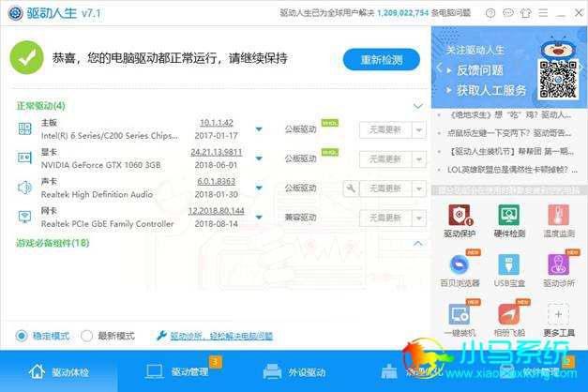588x392 pixels.
Task: Open 无需更新 dropdown arrow in 主板 row
Action: [419, 129]
